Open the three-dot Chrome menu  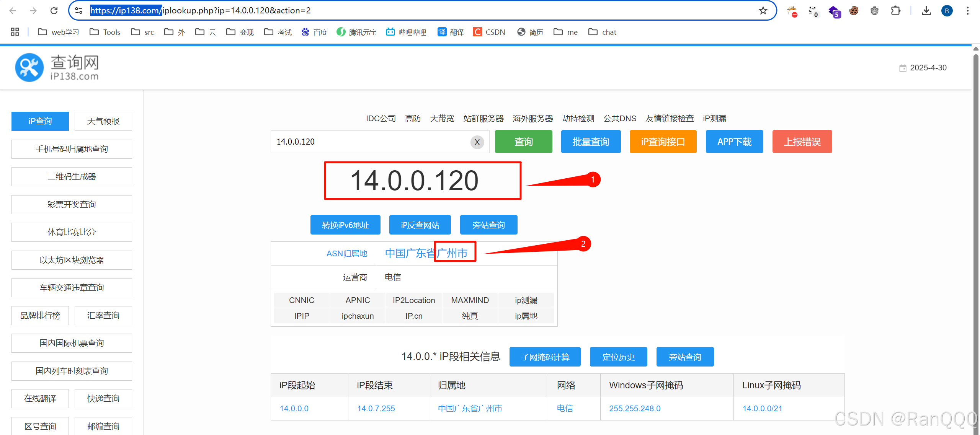[968, 11]
